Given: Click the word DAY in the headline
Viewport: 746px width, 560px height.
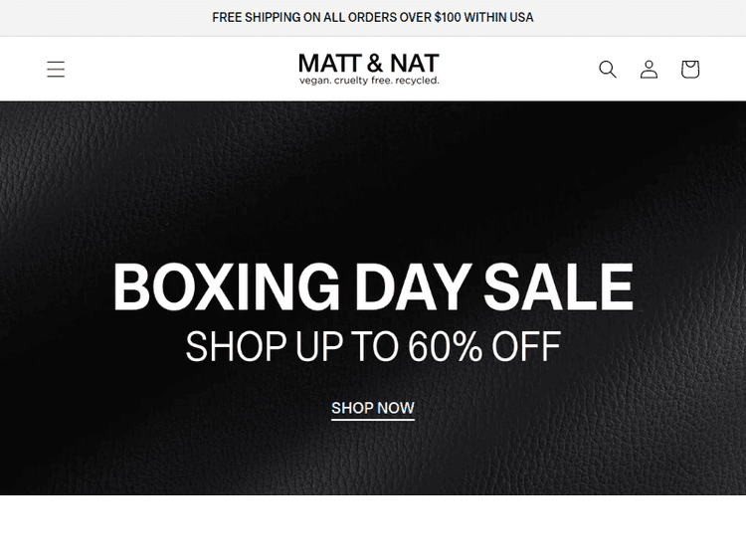Looking at the screenshot, I should [x=412, y=286].
